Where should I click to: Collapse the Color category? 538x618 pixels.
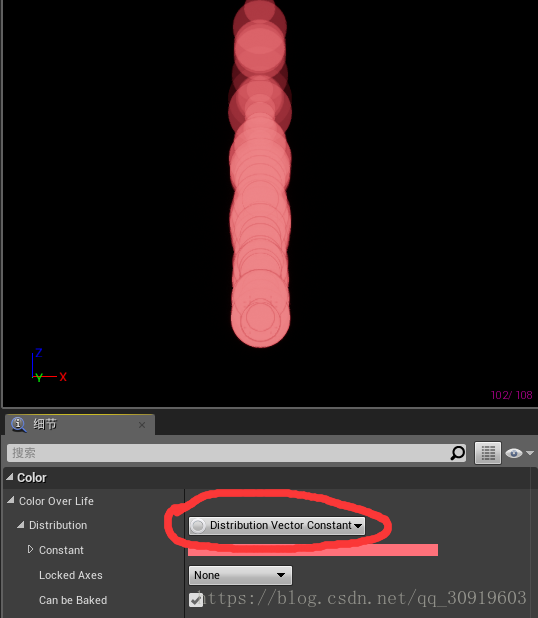10,477
